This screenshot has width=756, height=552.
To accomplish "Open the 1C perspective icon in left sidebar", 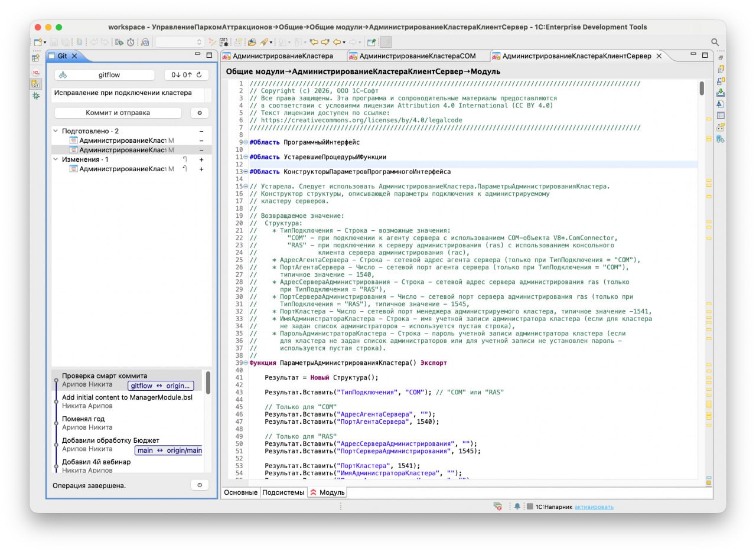I will coord(36,72).
